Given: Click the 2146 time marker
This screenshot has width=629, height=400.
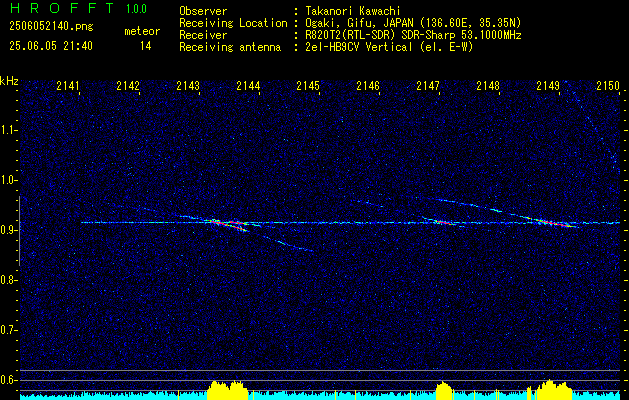Looking at the screenshot, I should pos(368,85).
